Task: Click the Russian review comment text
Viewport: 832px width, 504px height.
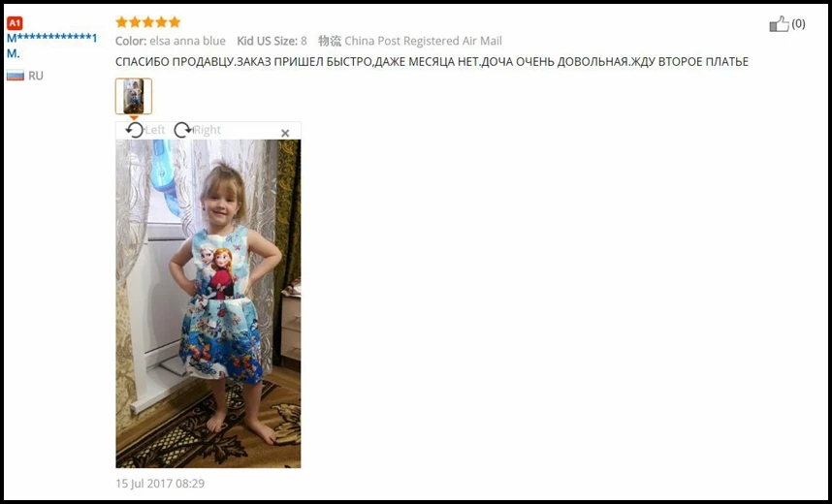Action: coord(432,61)
